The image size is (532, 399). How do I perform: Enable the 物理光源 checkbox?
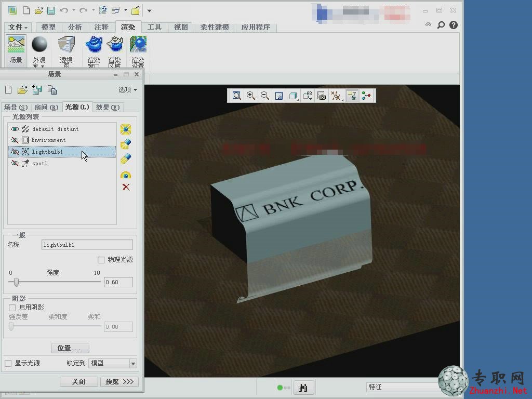tap(101, 260)
